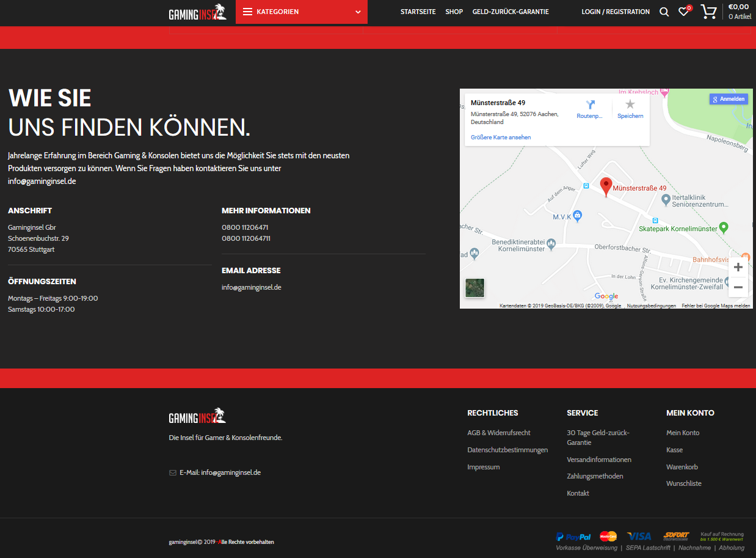
Task: Click the Service footer heading
Action: tap(583, 413)
